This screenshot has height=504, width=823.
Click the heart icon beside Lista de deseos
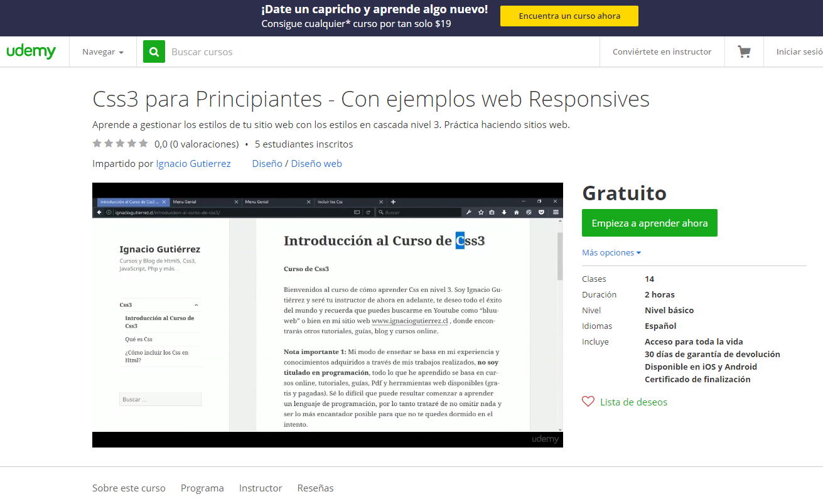[588, 402]
